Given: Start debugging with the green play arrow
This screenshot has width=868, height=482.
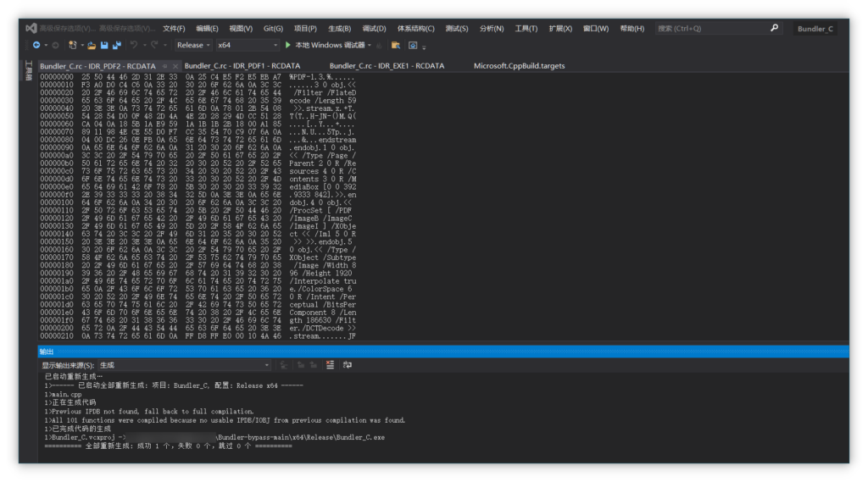Looking at the screenshot, I should (288, 45).
